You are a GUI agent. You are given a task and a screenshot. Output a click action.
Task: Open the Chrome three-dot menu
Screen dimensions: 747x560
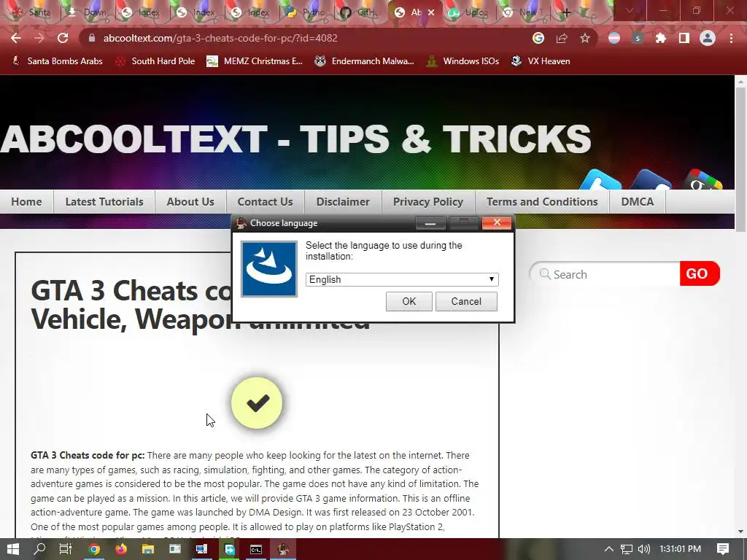[731, 38]
